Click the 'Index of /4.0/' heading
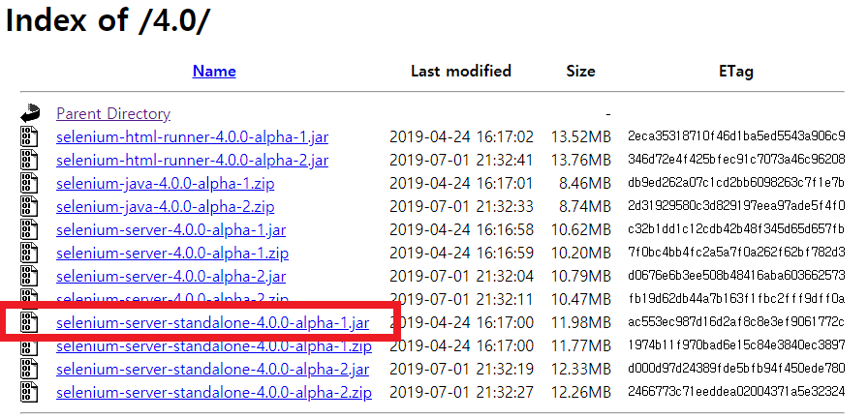The image size is (868, 419). [108, 20]
